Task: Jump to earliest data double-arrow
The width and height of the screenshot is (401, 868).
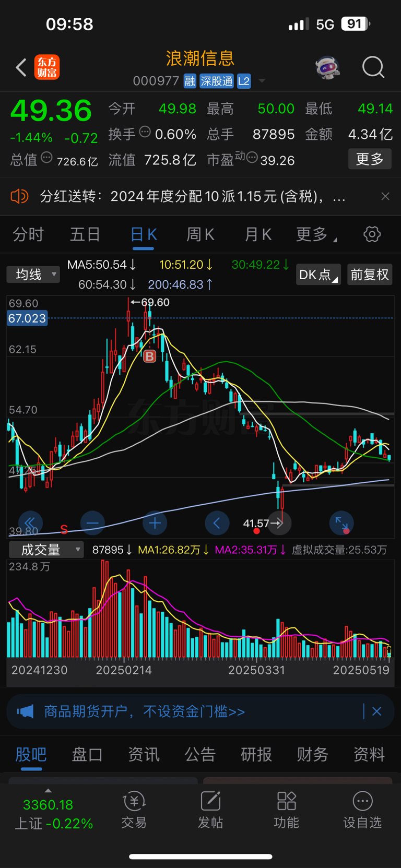Action: [30, 523]
